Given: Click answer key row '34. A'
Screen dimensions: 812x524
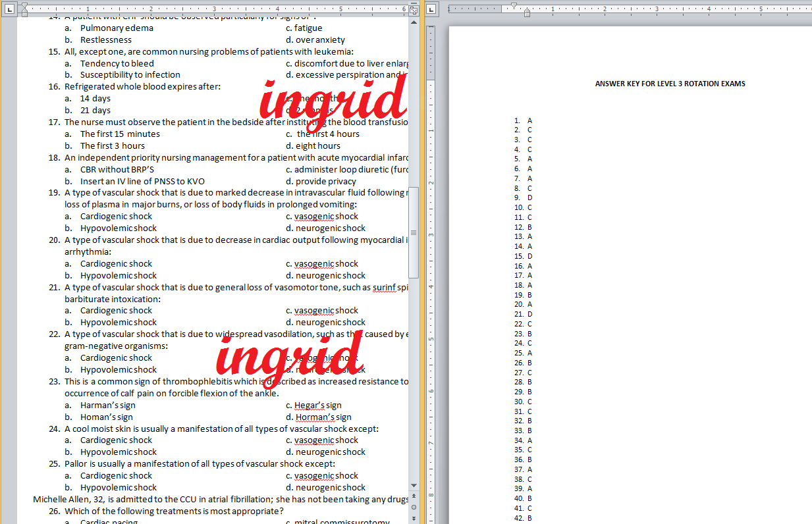Looking at the screenshot, I should click(x=523, y=440).
